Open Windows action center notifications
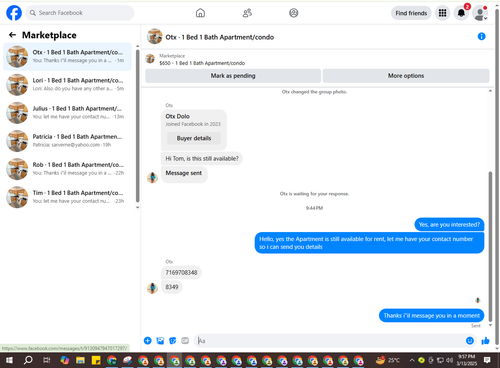 [x=487, y=360]
